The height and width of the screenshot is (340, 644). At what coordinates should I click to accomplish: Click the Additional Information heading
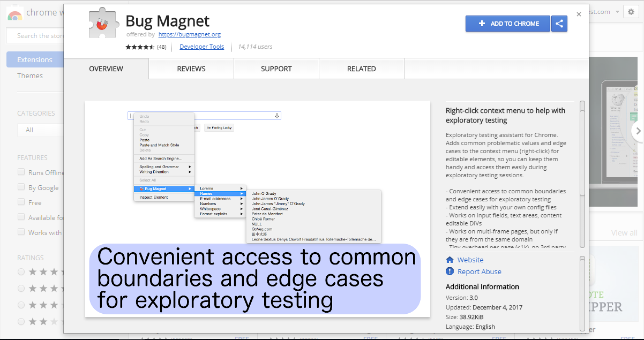[x=482, y=286]
